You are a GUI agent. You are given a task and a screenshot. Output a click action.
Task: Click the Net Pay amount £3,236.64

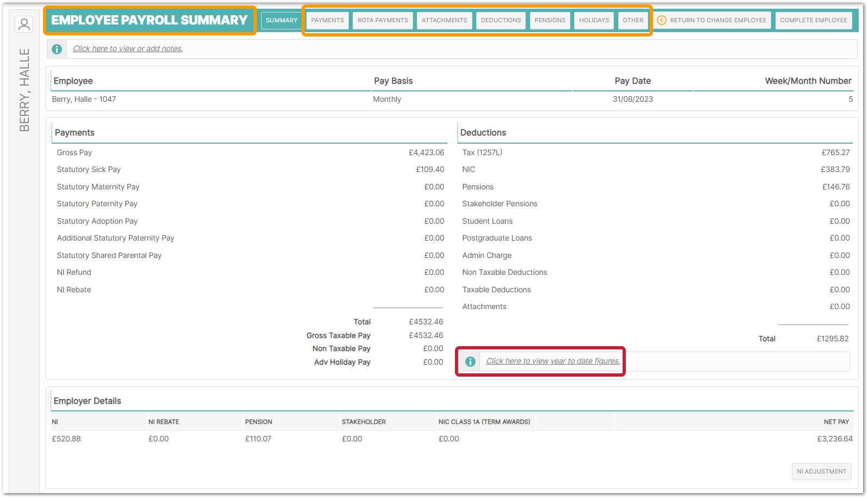pos(834,439)
